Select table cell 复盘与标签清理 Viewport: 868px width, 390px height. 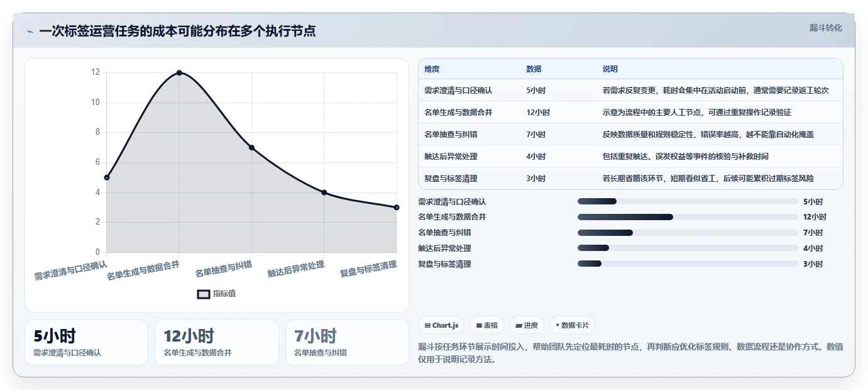pyautogui.click(x=451, y=179)
